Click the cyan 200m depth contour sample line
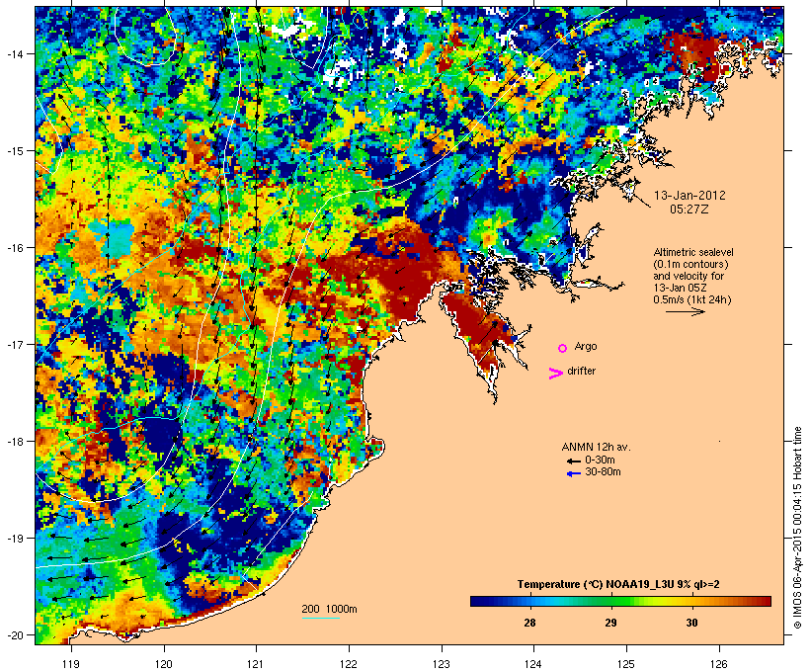This screenshot has height=672, width=810. pos(321,618)
